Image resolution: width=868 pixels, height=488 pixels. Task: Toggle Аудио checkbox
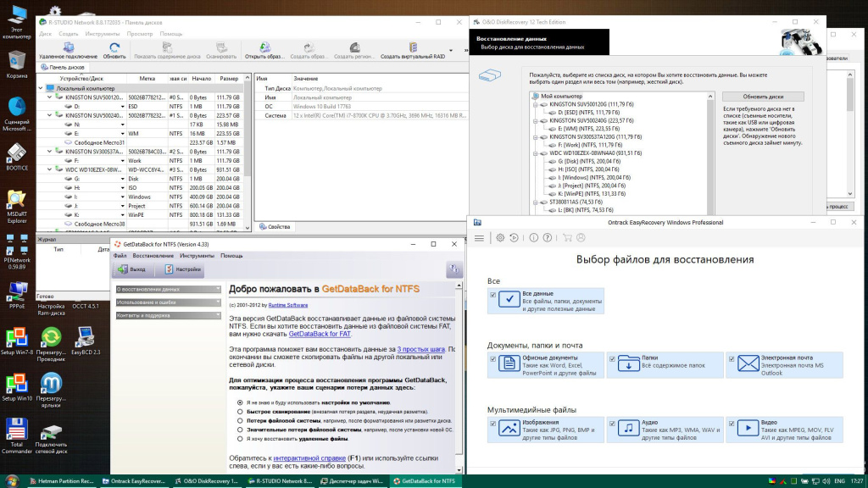point(612,424)
